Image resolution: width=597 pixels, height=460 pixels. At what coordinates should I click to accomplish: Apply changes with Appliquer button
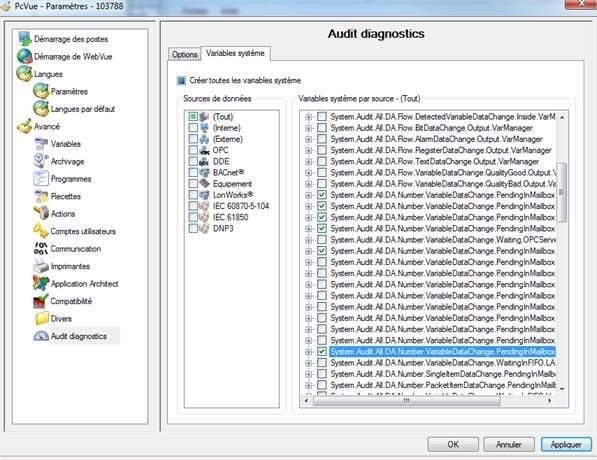566,444
